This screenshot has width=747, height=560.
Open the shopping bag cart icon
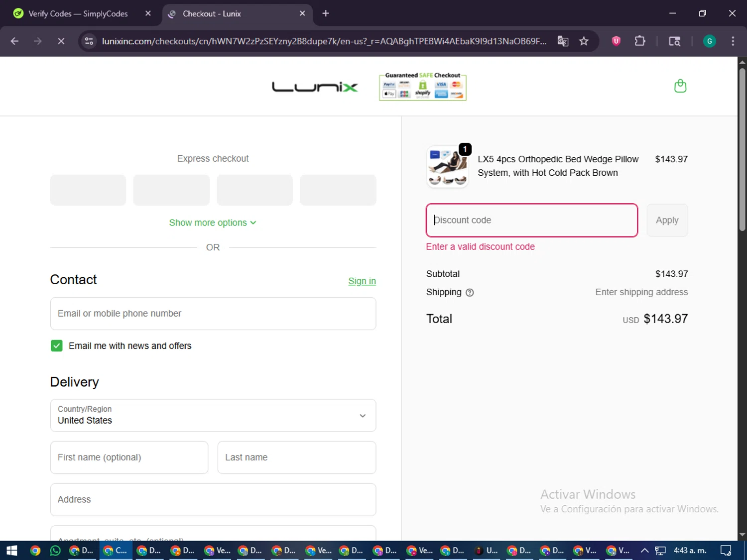[680, 86]
